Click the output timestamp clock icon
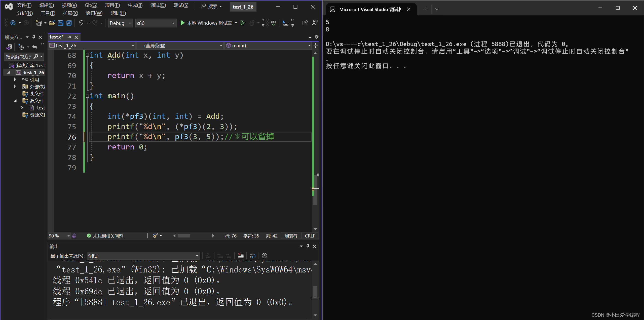The width and height of the screenshot is (644, 320). point(264,256)
